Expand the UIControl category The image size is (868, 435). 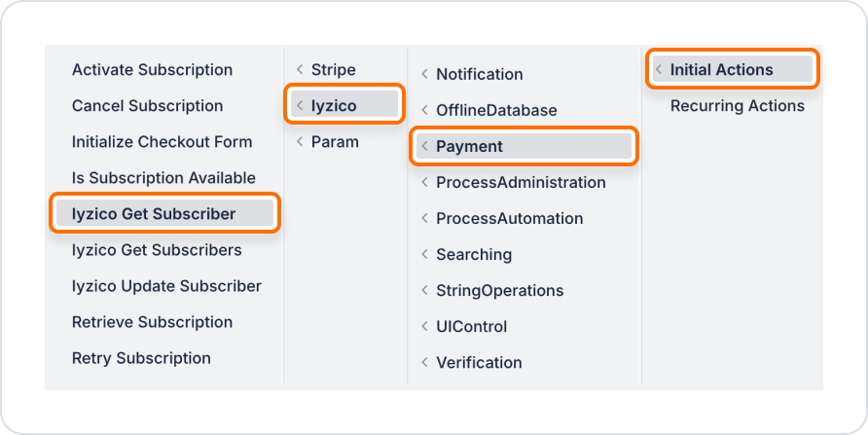(x=472, y=327)
